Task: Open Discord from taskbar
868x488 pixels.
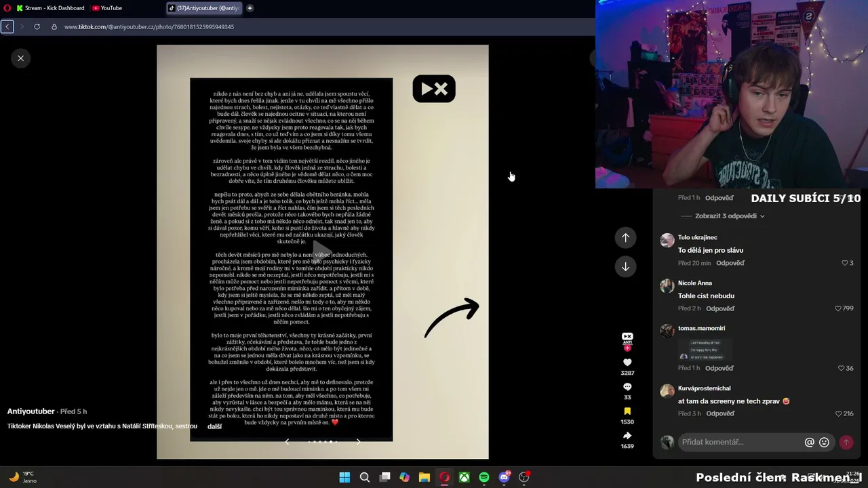Action: [504, 477]
